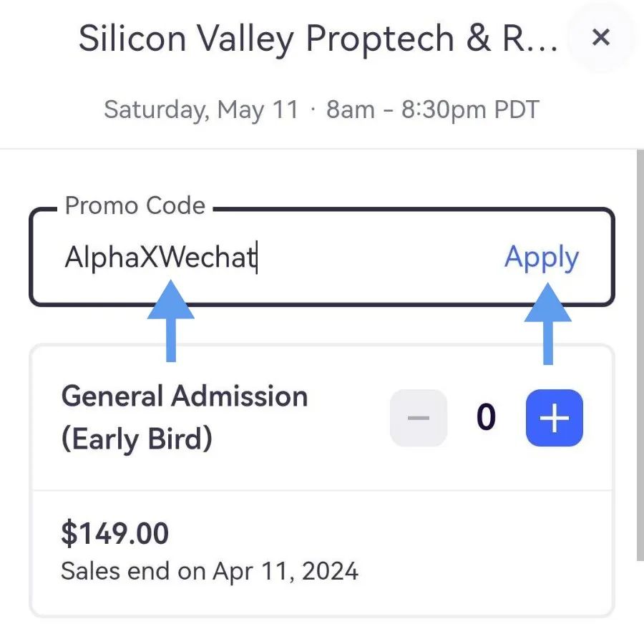The height and width of the screenshot is (644, 644).
Task: Click the '(Early Bird)' ticket label
Action: pyautogui.click(x=137, y=439)
